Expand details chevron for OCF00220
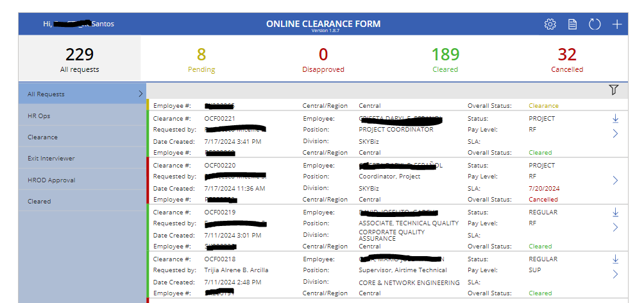Image resolution: width=644 pixels, height=303 pixels. 615,180
